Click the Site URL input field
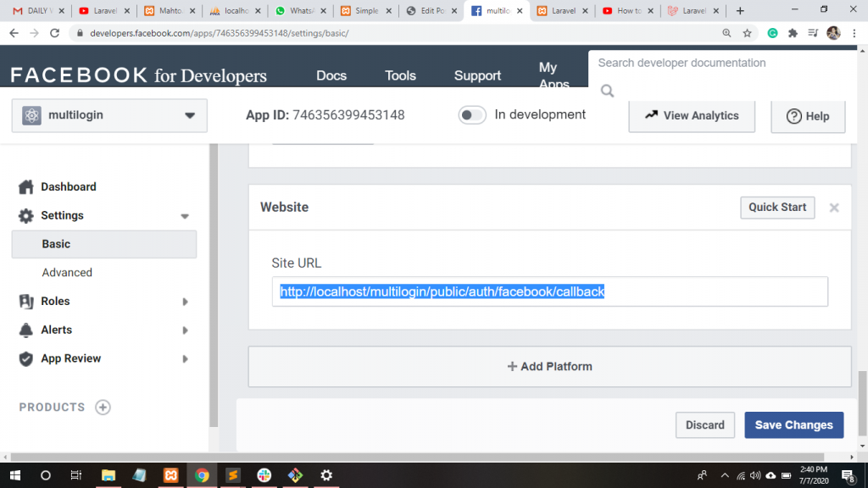This screenshot has height=488, width=868. click(x=549, y=291)
